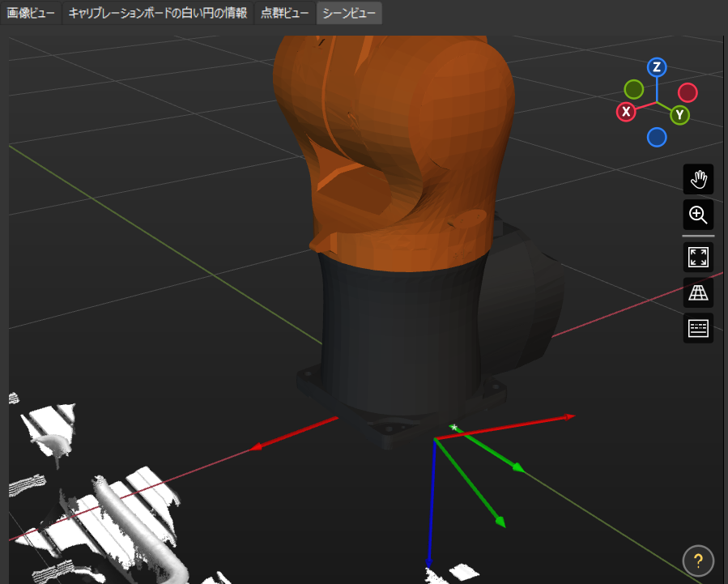This screenshot has height=584, width=728.
Task: Toggle the perspective grid icon
Action: [698, 292]
